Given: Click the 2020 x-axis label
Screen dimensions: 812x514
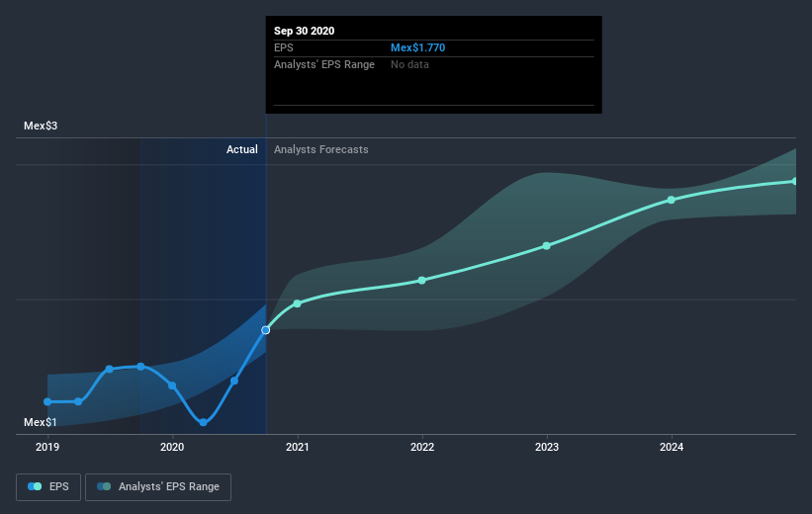Looking at the screenshot, I should pos(172,447).
